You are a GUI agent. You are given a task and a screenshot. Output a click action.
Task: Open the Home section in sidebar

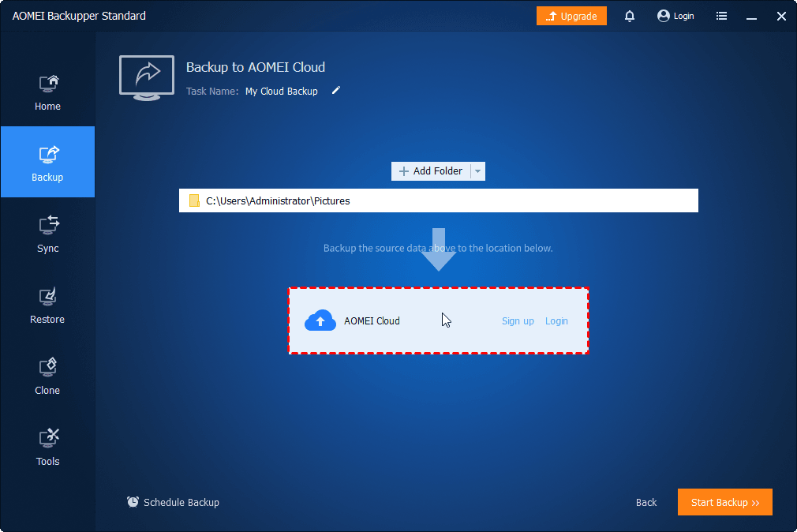pos(48,92)
